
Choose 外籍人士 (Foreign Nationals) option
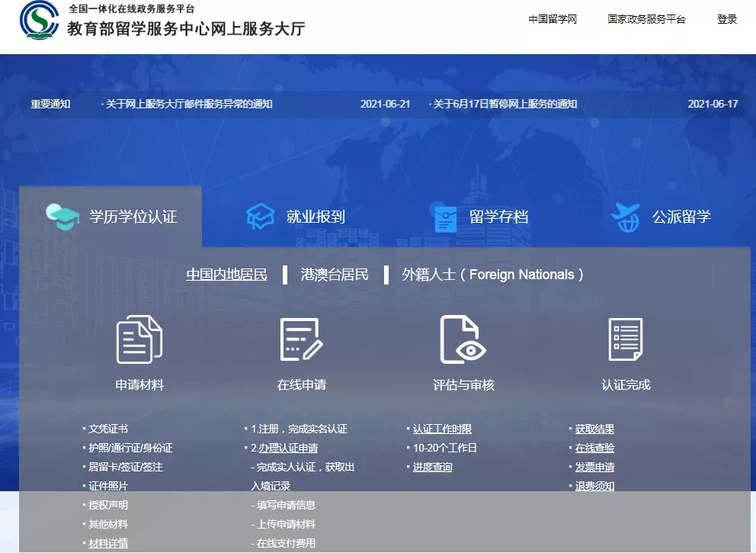492,275
